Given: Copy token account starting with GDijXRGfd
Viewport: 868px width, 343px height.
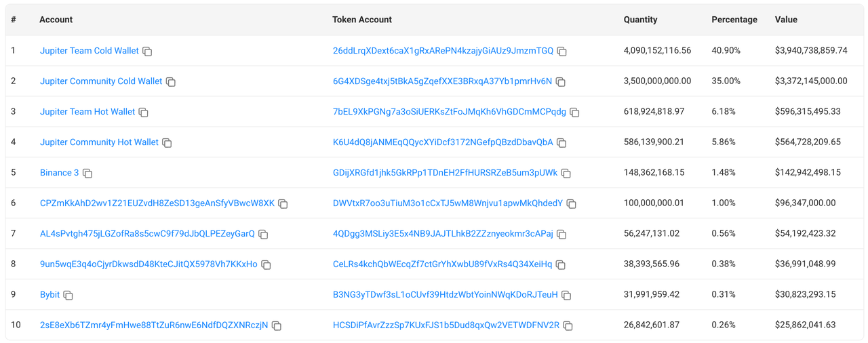Looking at the screenshot, I should (x=566, y=174).
